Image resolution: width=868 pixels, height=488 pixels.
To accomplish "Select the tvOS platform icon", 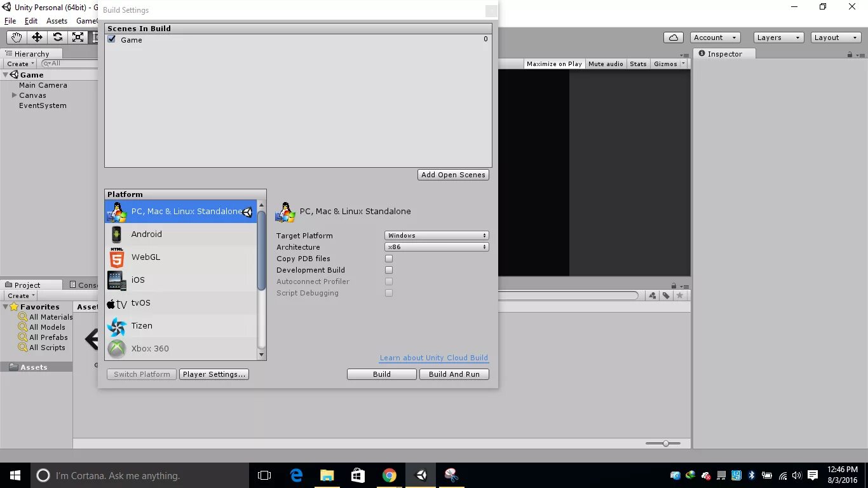I will (117, 304).
